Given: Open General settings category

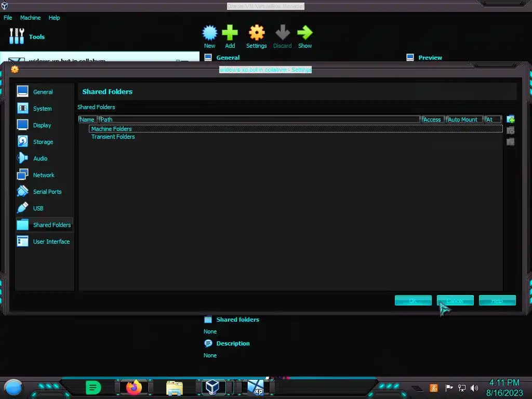Looking at the screenshot, I should (44, 91).
